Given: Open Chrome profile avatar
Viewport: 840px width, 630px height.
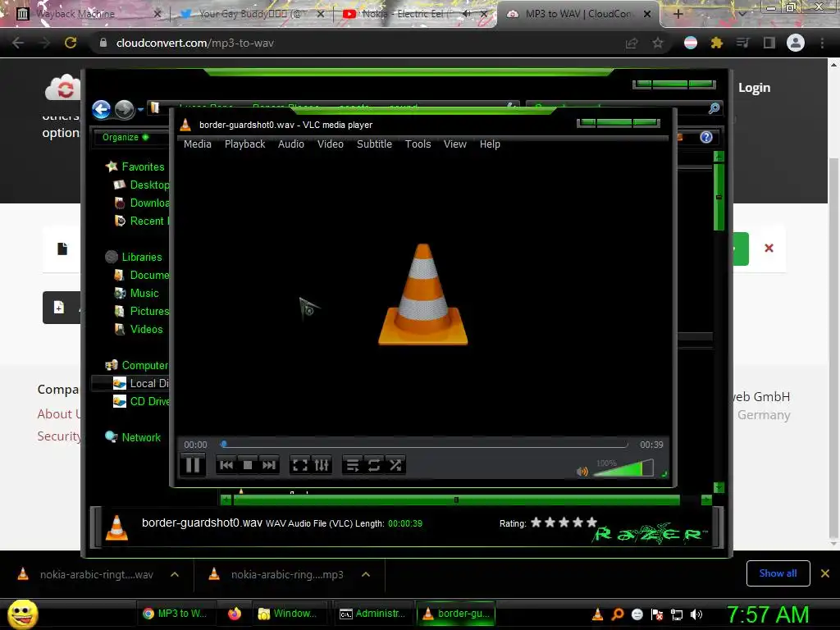Looking at the screenshot, I should (796, 43).
